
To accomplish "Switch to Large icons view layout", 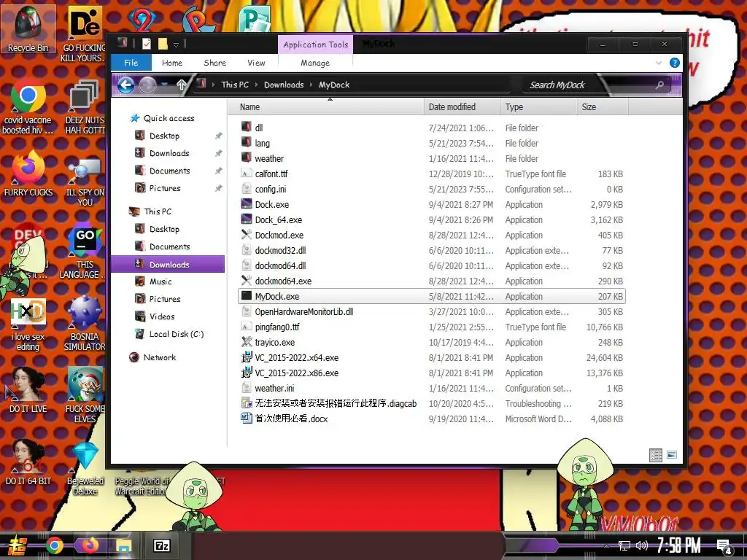I will coord(671,455).
